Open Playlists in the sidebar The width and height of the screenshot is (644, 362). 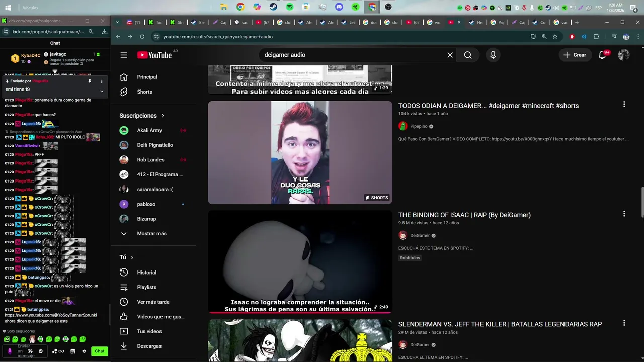(x=146, y=287)
